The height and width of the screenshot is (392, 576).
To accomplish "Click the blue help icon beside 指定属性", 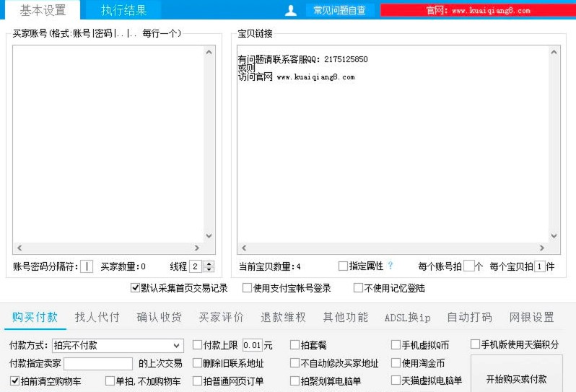I will click(390, 266).
